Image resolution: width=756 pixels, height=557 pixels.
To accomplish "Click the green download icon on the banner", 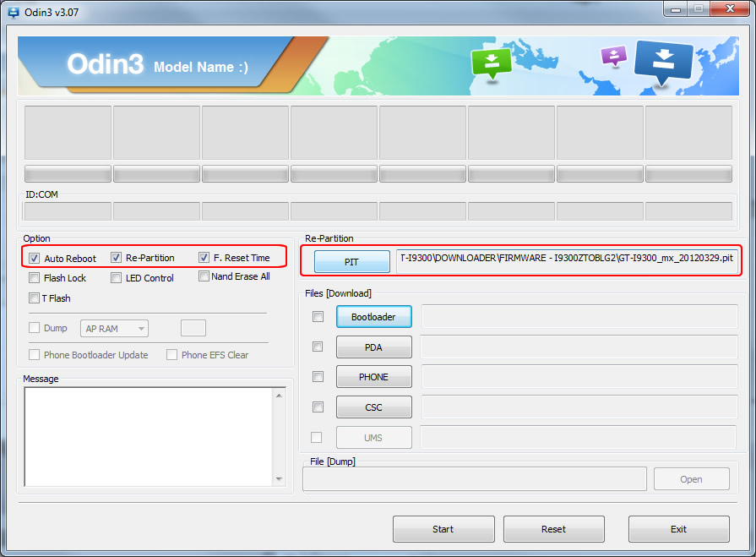I will click(492, 63).
